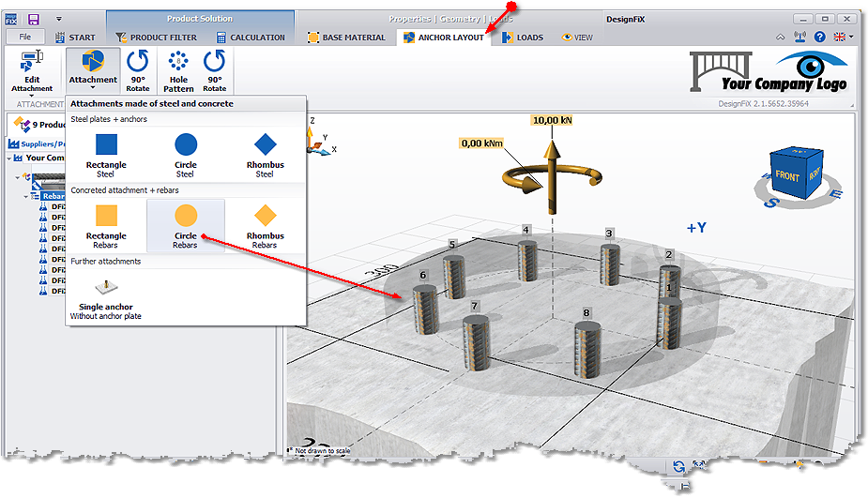Select Rhombus Steel plate attachment
Viewport: 868px width, 498px height.
(266, 156)
